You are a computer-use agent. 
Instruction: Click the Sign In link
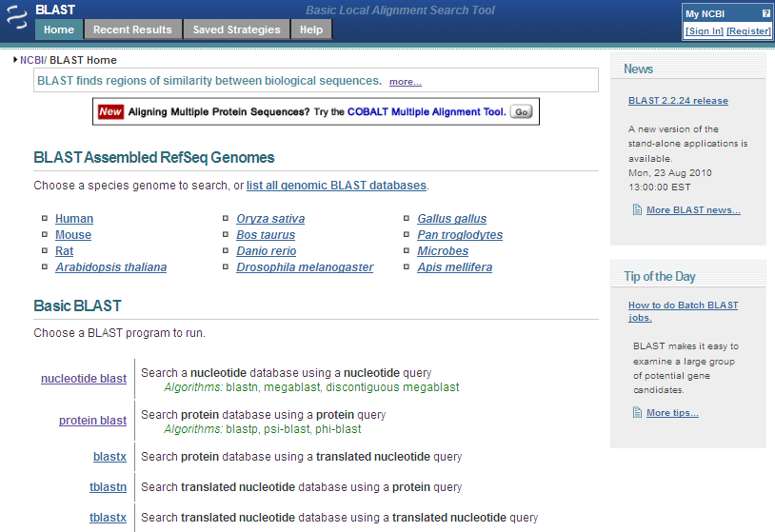(x=705, y=31)
